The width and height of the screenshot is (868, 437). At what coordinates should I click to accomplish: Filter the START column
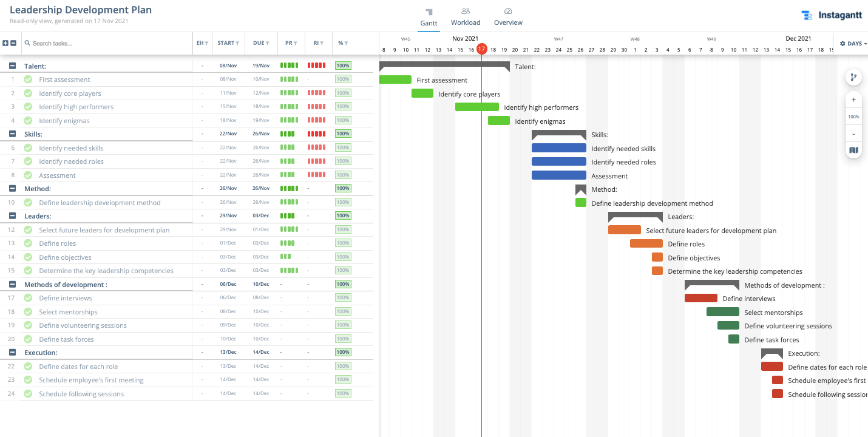228,43
